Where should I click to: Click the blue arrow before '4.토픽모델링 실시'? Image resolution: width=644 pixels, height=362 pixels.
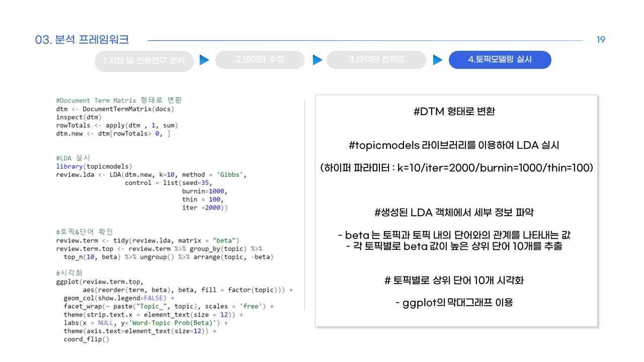tap(438, 60)
